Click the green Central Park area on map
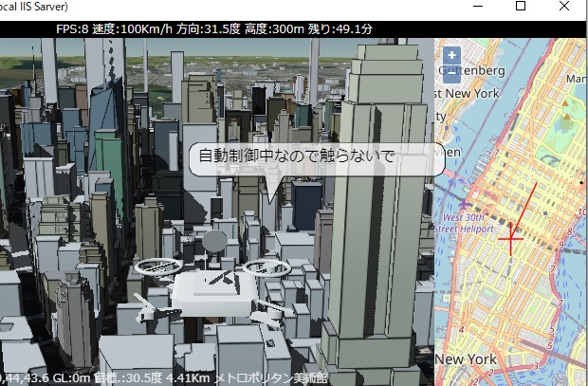This screenshot has height=386, width=588. pyautogui.click(x=566, y=119)
